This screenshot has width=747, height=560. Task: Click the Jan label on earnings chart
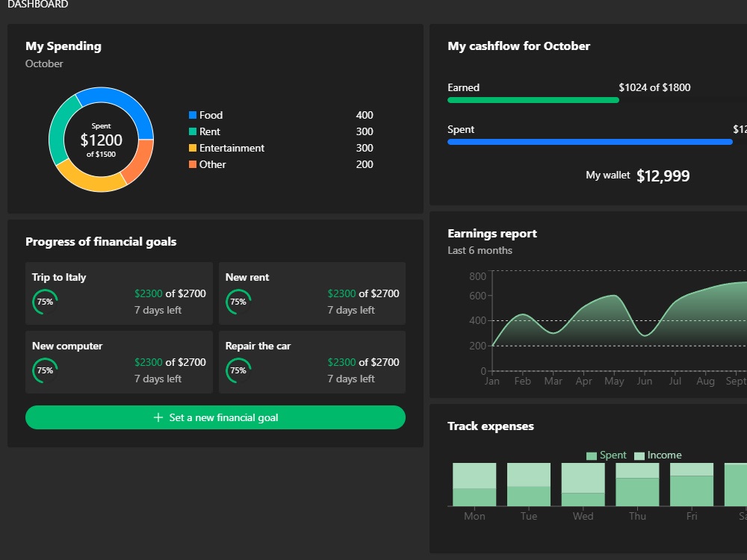tap(492, 381)
